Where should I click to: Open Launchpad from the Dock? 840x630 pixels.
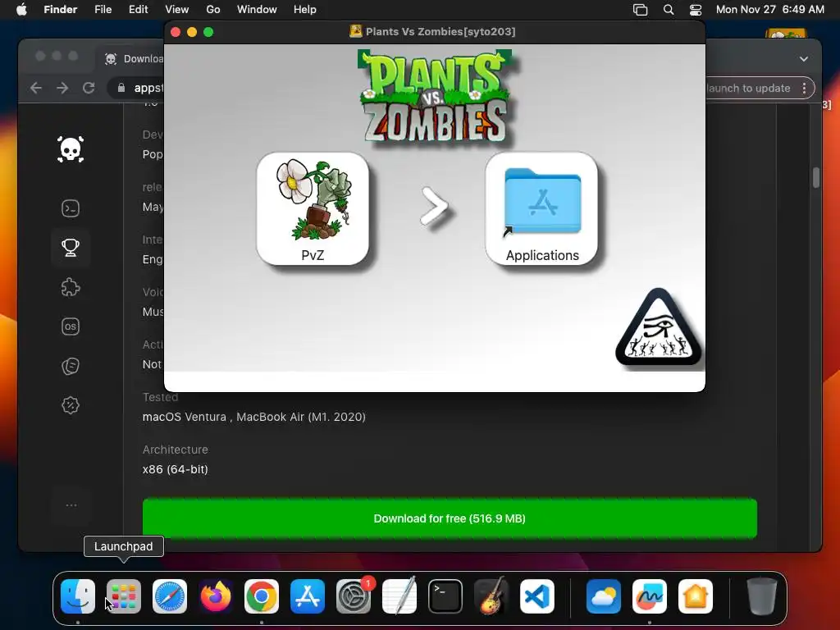click(x=124, y=596)
